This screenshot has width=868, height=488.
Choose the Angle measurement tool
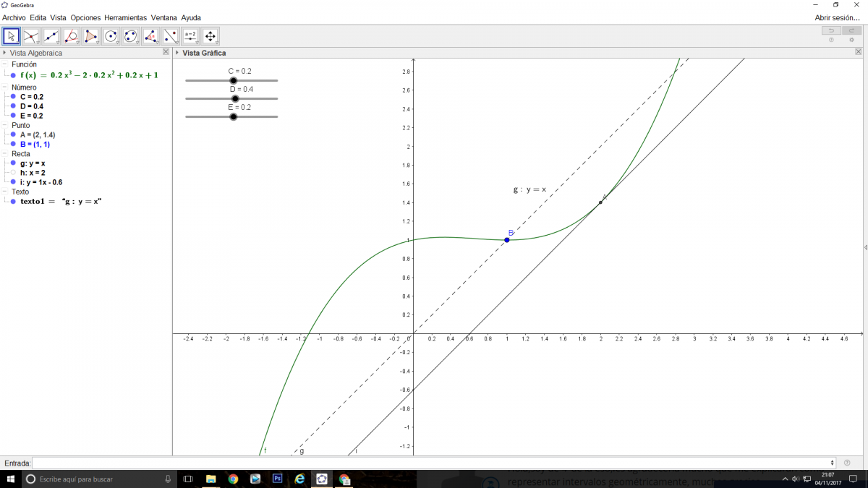click(x=150, y=35)
